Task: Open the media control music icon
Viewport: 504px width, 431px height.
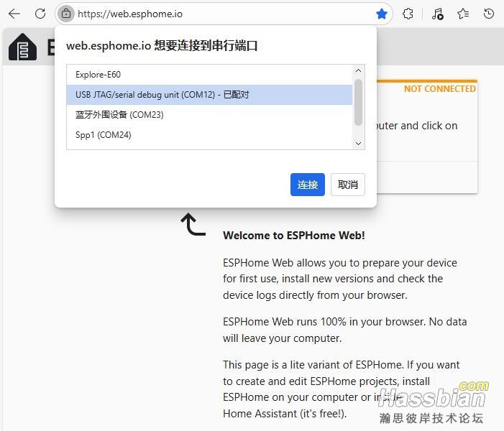Action: click(437, 14)
